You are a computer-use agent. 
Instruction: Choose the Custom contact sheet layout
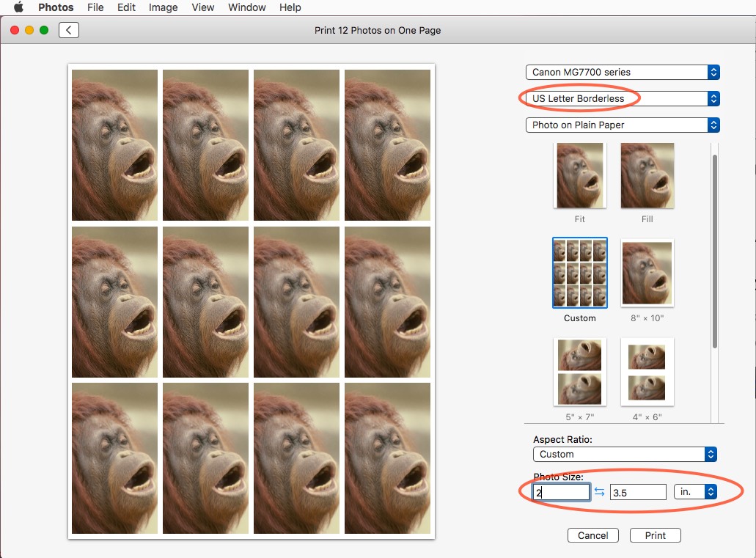click(579, 273)
